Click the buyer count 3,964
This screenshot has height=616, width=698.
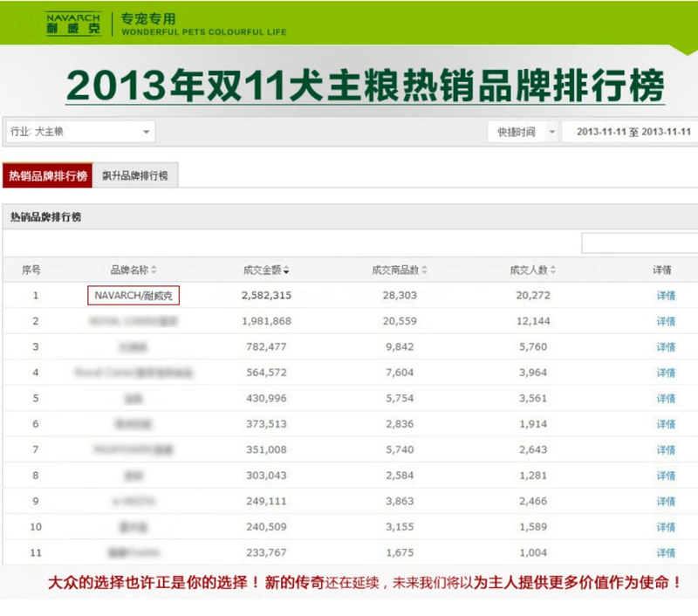(x=533, y=373)
